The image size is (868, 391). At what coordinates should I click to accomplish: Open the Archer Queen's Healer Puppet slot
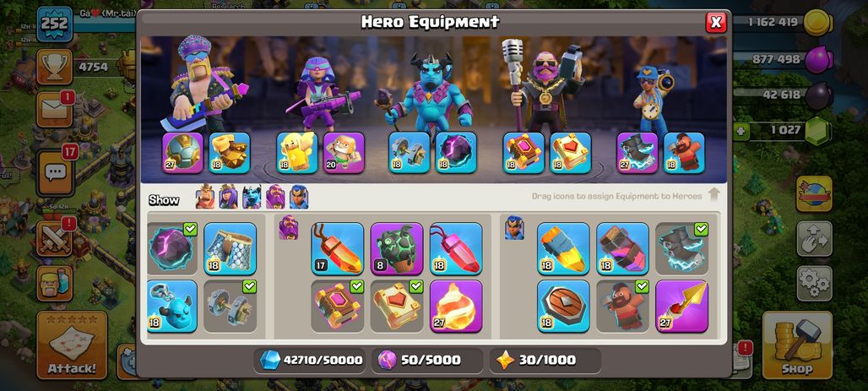(344, 152)
